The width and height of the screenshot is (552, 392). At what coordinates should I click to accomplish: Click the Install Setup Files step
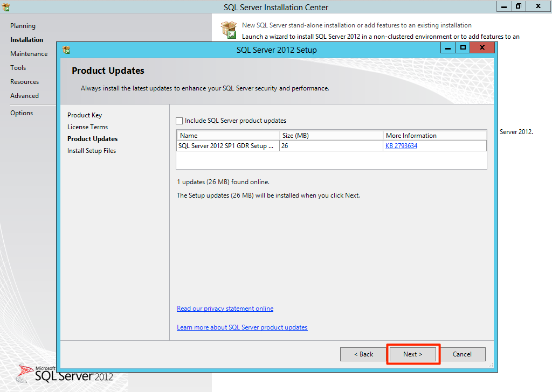[x=92, y=150]
